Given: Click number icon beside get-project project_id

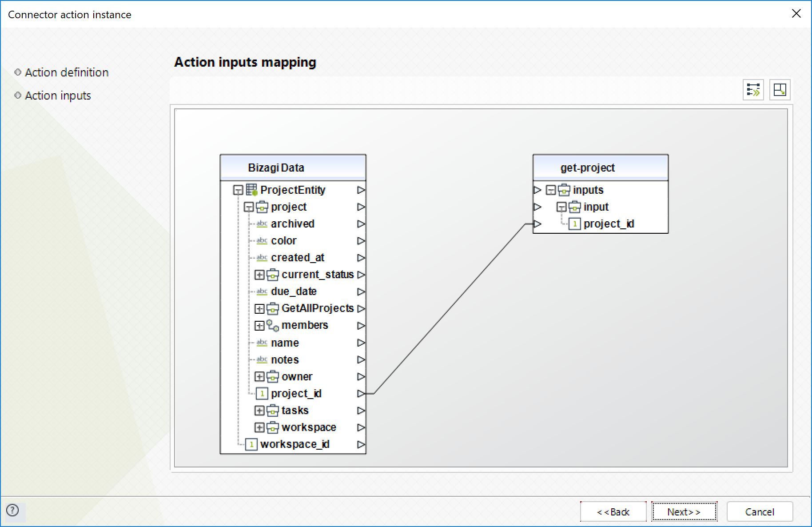Looking at the screenshot, I should pos(575,224).
